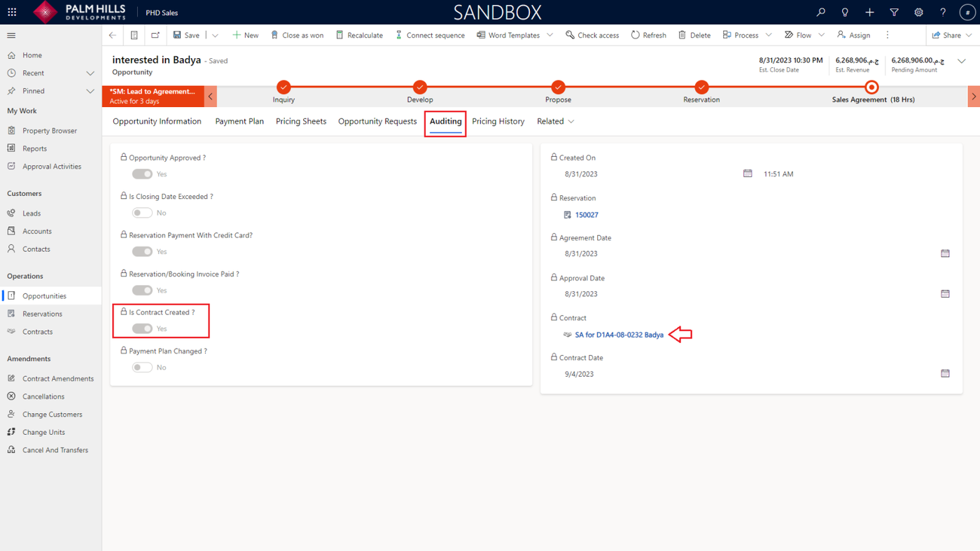Click Recalculate in the command bar
This screenshot has height=551, width=980.
[x=359, y=35]
